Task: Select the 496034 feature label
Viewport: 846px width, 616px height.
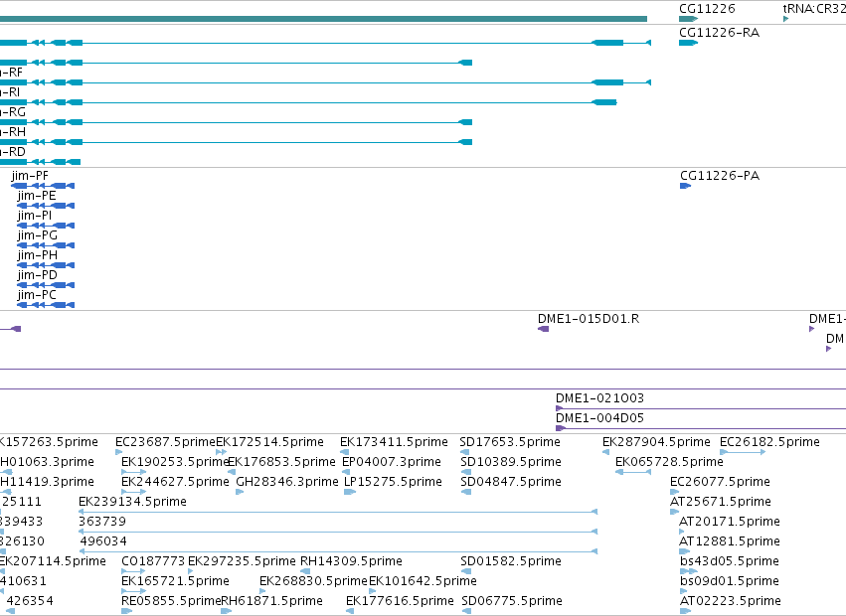Action: click(103, 541)
